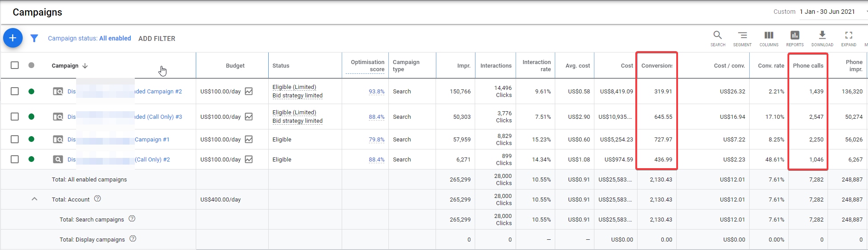Click budget US$100.00/day in Campaign #1 row

(221, 139)
